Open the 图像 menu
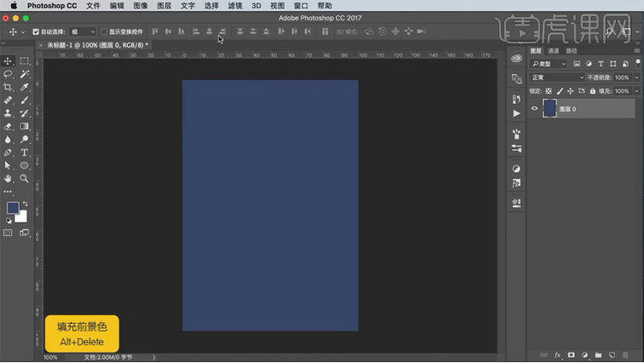Screen dimensions: 644x363 (141, 6)
